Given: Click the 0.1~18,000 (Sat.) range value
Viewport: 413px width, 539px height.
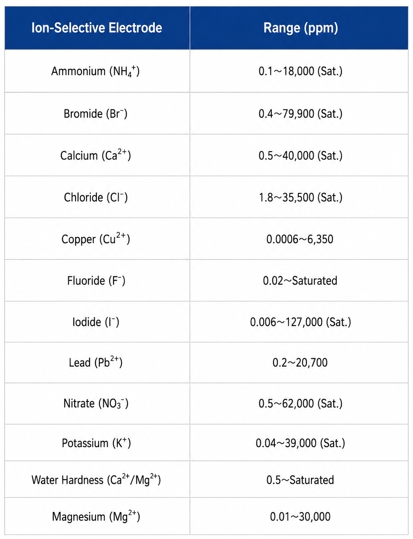Looking at the screenshot, I should [x=301, y=71].
